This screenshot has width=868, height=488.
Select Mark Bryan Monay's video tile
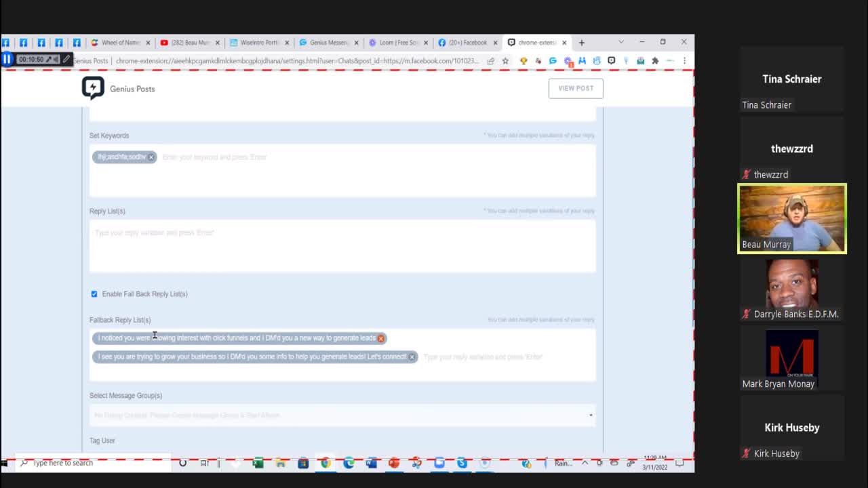tap(792, 361)
